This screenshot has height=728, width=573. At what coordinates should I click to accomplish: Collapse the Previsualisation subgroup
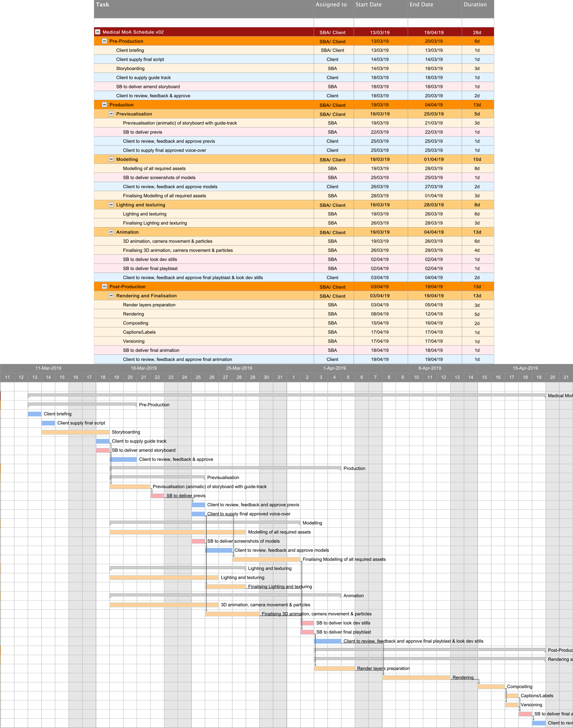111,114
